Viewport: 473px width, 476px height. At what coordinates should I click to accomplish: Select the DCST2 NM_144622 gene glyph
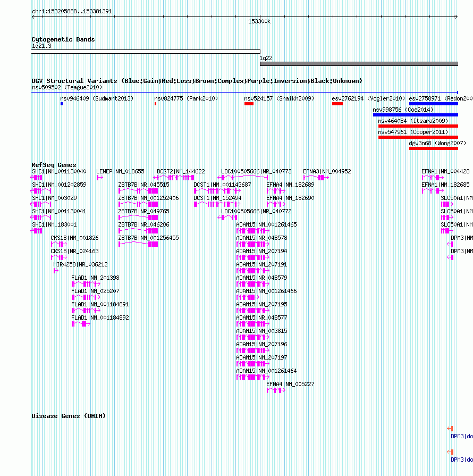click(x=174, y=178)
